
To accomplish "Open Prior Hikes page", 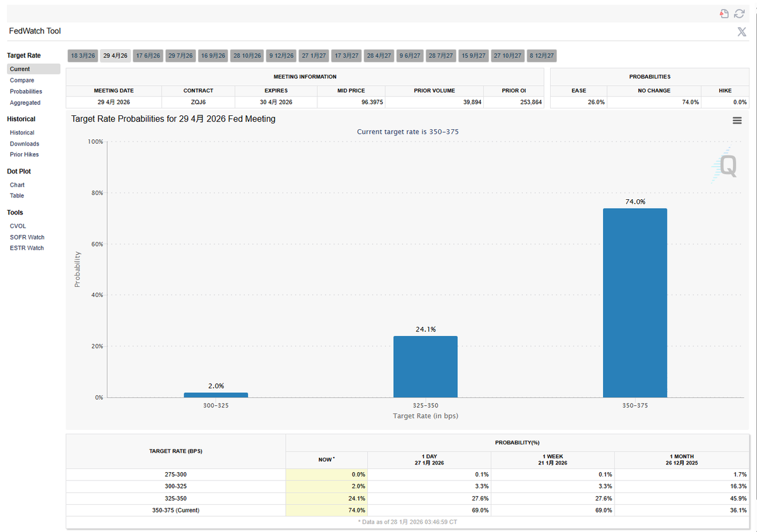I will point(25,154).
